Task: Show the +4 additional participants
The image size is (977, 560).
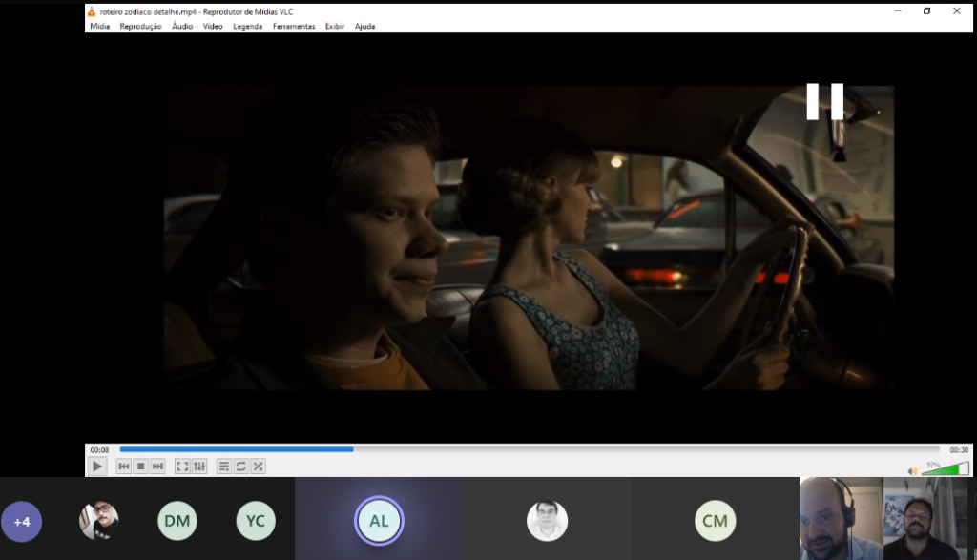Action: coord(22,522)
